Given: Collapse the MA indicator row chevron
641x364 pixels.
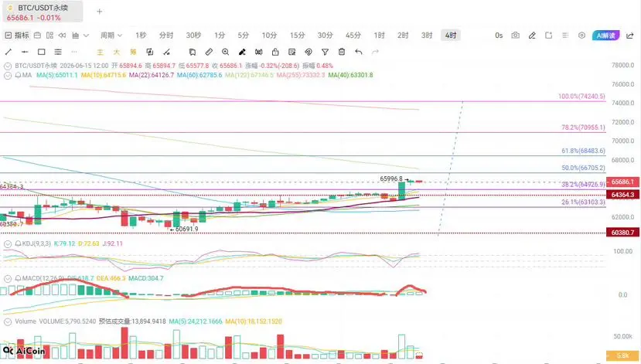Looking at the screenshot, I should pos(8,75).
